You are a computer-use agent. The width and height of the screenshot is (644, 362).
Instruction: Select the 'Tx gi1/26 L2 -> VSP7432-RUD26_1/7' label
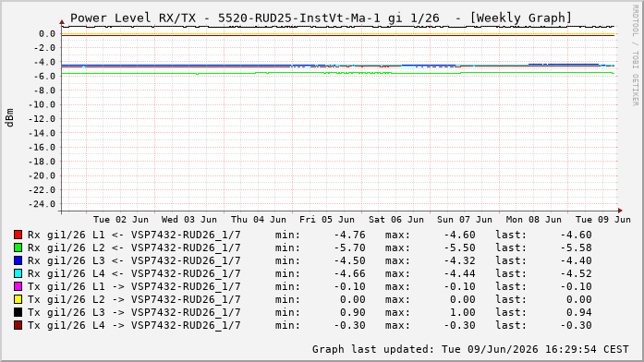pyautogui.click(x=134, y=299)
